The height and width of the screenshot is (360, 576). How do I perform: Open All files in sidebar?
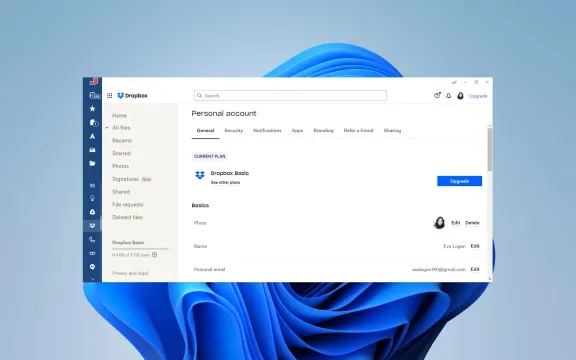pos(121,128)
